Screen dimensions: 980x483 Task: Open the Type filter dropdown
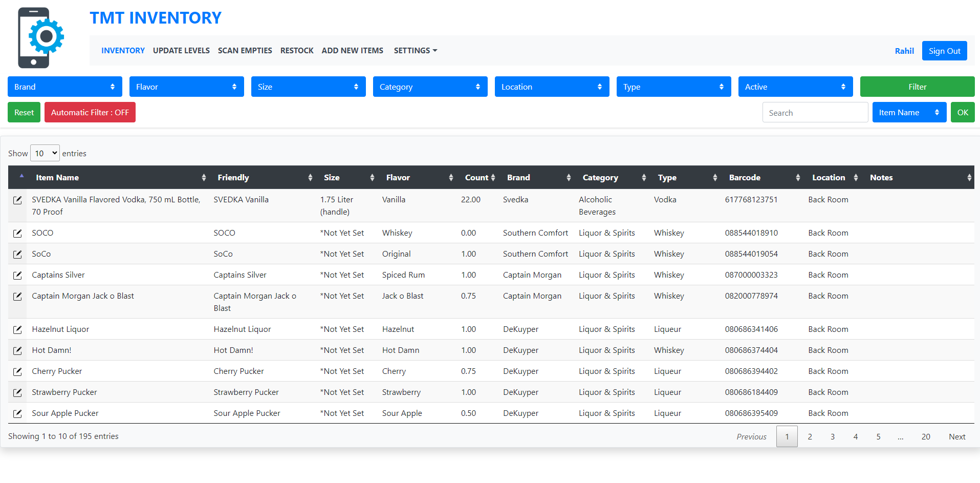coord(674,87)
